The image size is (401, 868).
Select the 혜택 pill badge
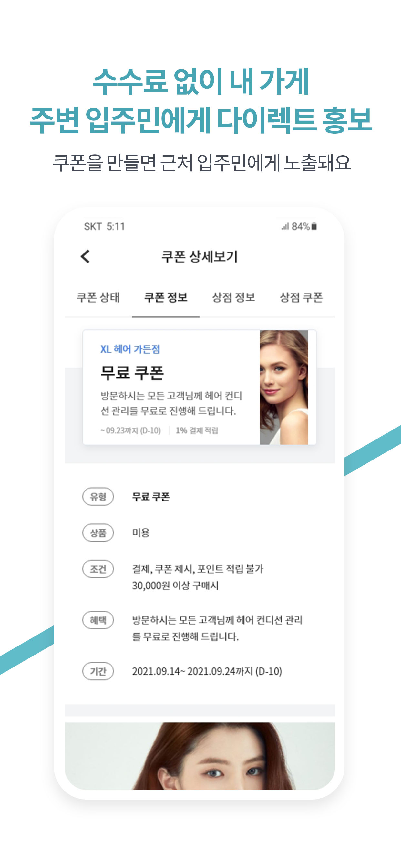point(98,620)
